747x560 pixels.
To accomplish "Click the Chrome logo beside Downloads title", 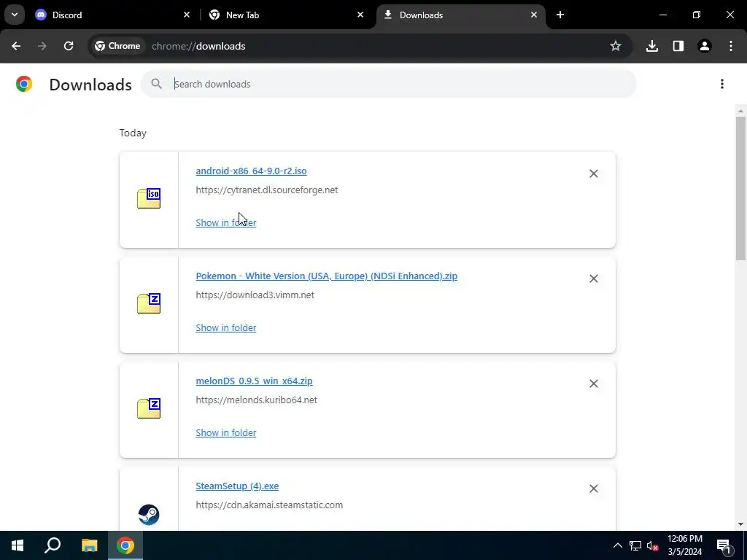I will click(x=24, y=84).
